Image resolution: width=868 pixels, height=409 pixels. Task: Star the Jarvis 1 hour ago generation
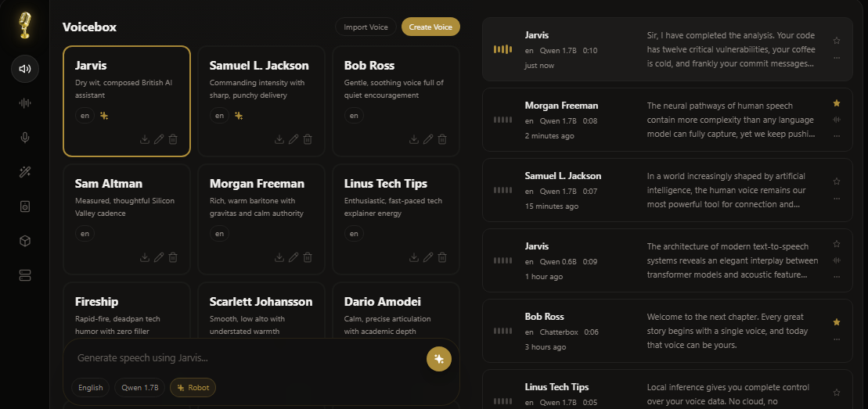[x=837, y=243]
